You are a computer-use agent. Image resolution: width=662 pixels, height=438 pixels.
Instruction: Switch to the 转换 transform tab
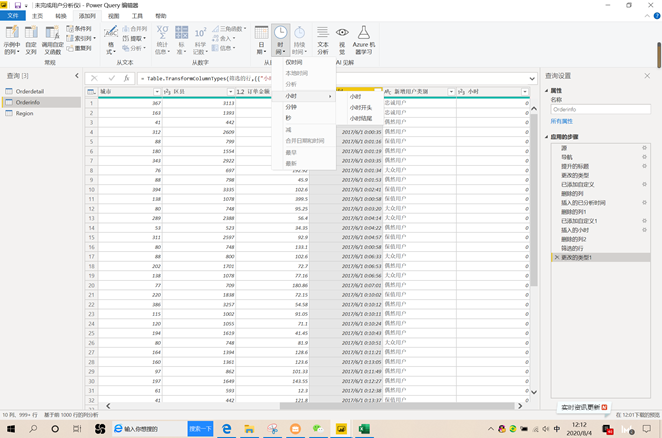tap(61, 16)
